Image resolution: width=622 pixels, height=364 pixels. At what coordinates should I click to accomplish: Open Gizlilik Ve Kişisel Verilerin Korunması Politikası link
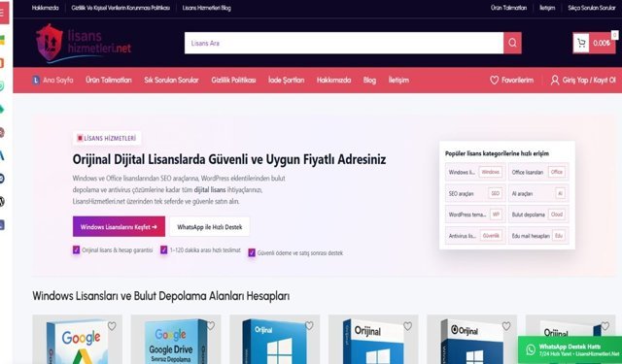[121, 8]
